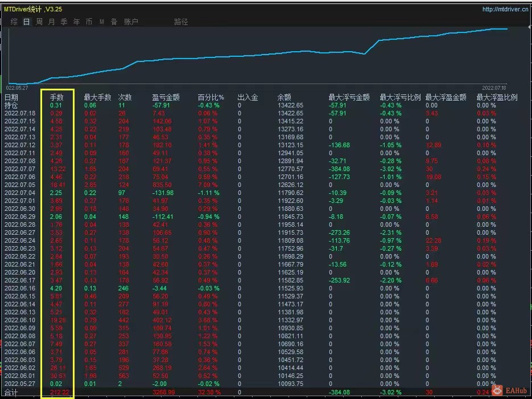Select the 2022.06.24 date row
Viewport: 532px width, 399px height.
(20, 240)
